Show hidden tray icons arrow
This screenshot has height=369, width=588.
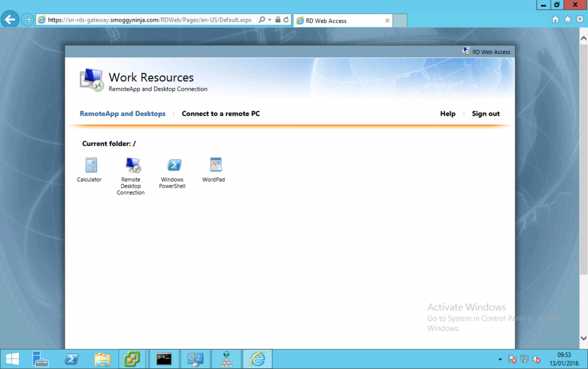point(500,359)
